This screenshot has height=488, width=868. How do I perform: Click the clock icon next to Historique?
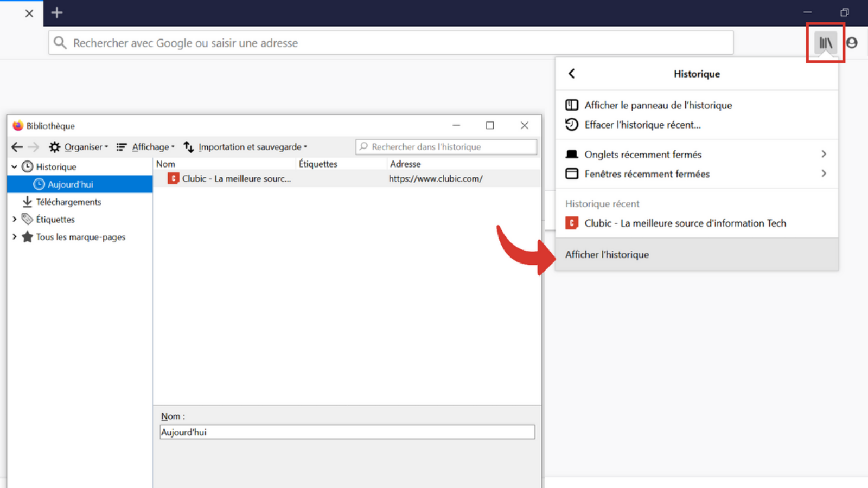coord(28,166)
